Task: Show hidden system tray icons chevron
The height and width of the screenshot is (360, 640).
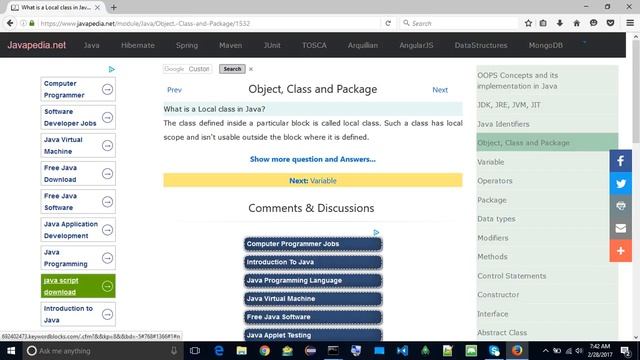Action: (x=545, y=351)
